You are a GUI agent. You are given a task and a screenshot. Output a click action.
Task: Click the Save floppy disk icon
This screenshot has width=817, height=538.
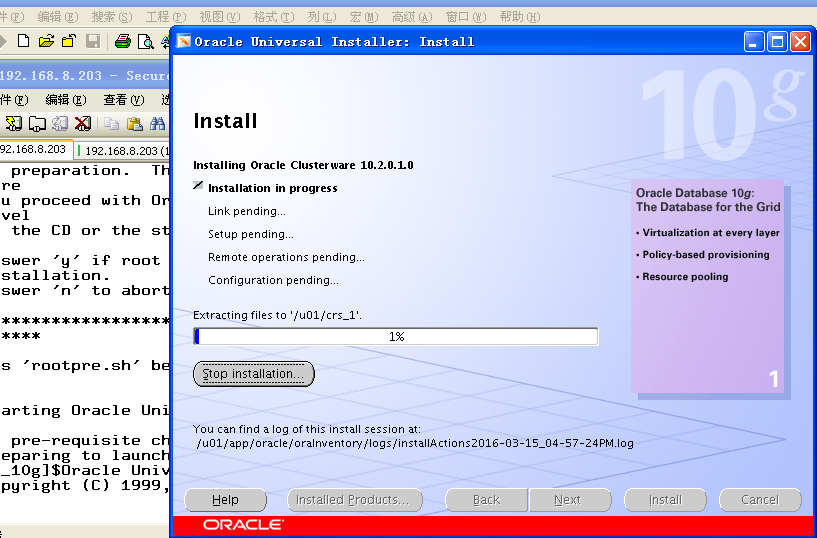pos(93,41)
